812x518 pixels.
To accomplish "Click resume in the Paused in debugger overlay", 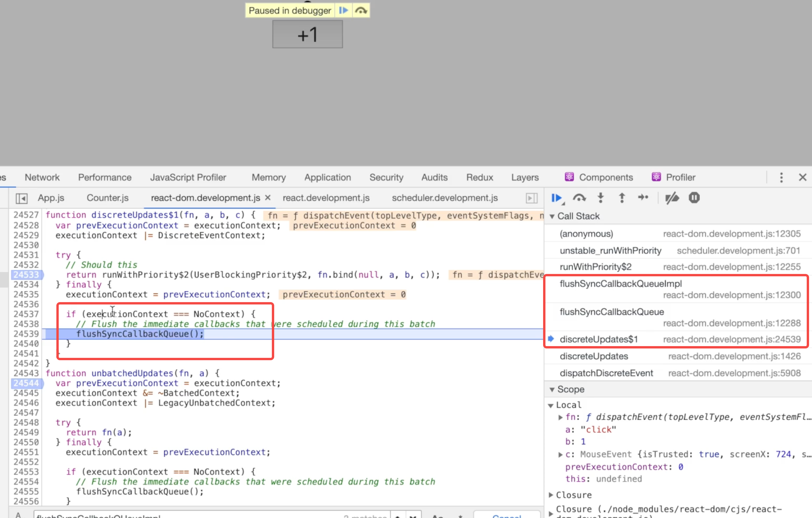I will tap(343, 11).
